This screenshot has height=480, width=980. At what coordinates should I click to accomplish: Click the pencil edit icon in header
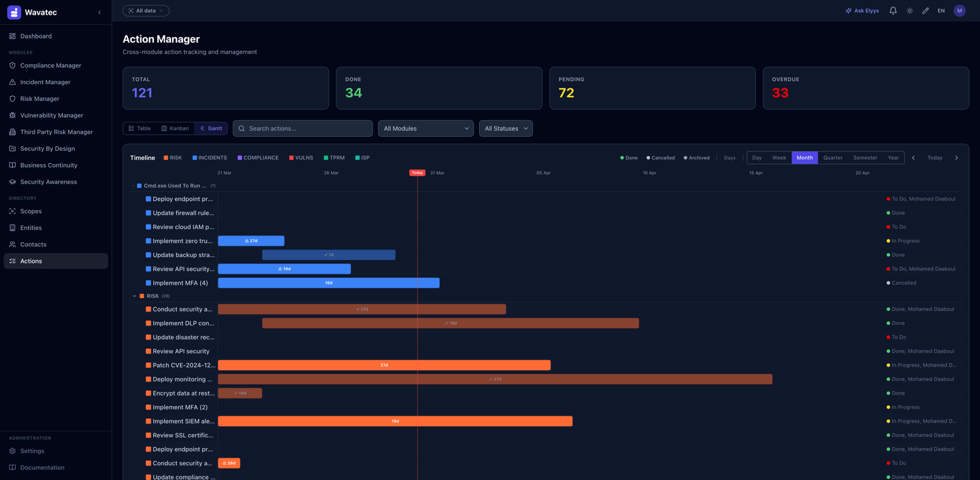[x=925, y=10]
